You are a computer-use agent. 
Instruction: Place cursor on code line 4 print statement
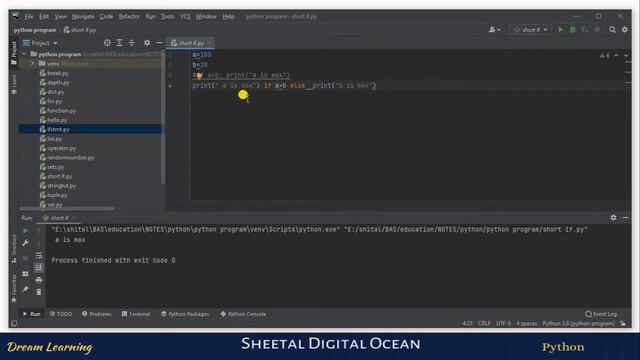(284, 86)
